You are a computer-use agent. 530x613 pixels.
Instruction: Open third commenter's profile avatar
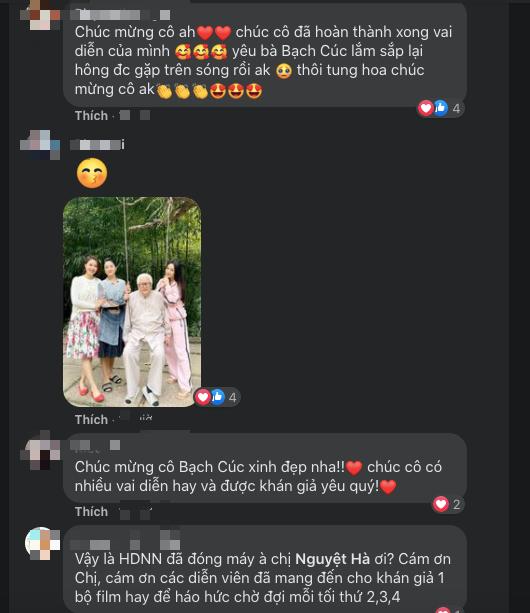coord(42,450)
